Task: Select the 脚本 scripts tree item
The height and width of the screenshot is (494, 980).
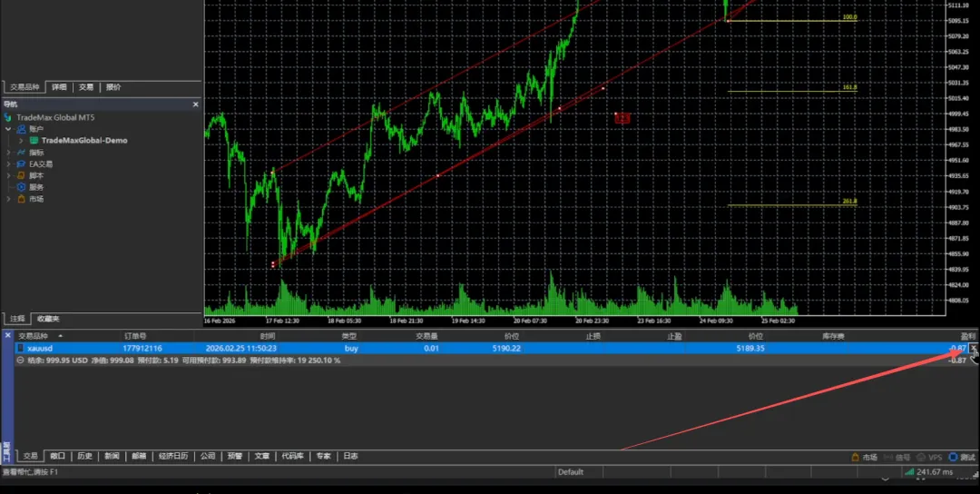Action: coord(36,175)
